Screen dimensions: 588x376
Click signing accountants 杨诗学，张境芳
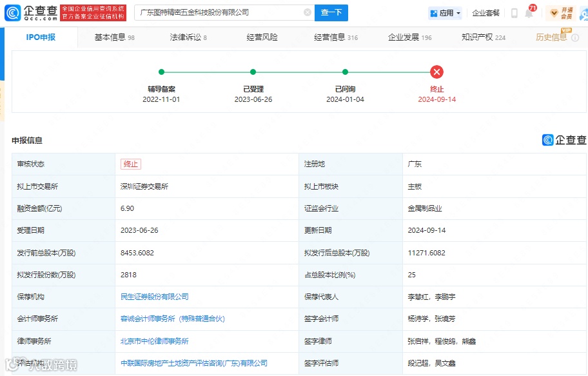click(x=431, y=319)
